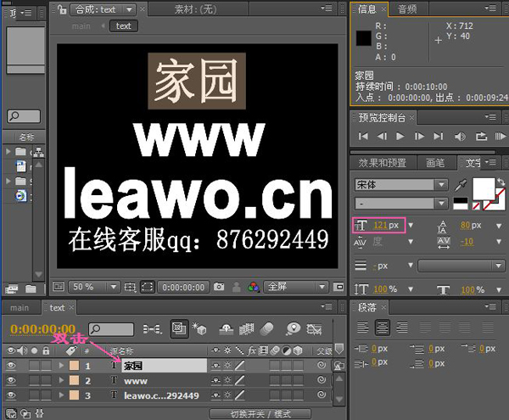Select the text timeline tab
Viewport: 509px width, 420px height.
pos(57,308)
